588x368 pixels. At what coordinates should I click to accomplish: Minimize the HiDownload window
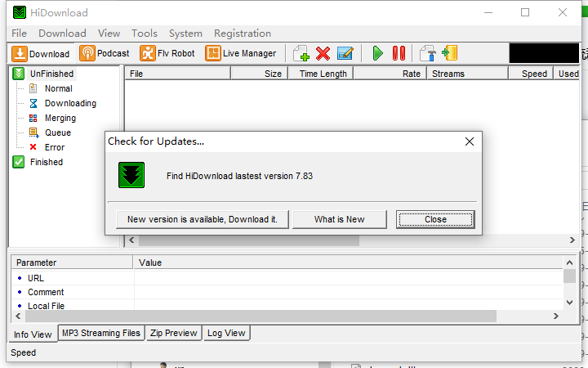pyautogui.click(x=488, y=12)
